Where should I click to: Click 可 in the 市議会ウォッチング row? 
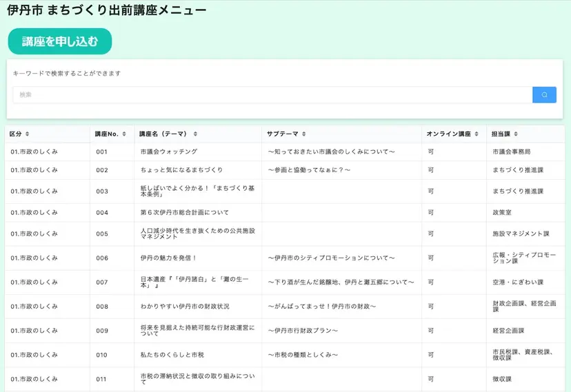tap(431, 152)
